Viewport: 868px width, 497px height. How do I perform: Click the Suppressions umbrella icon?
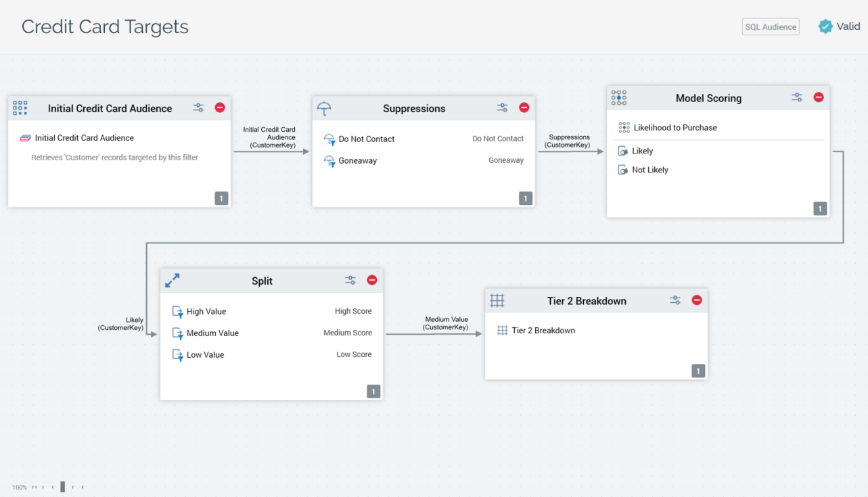(x=324, y=108)
